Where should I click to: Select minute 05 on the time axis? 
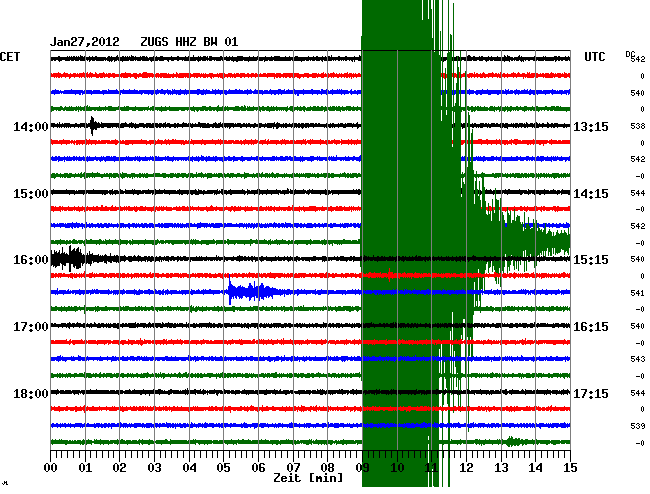(x=223, y=467)
